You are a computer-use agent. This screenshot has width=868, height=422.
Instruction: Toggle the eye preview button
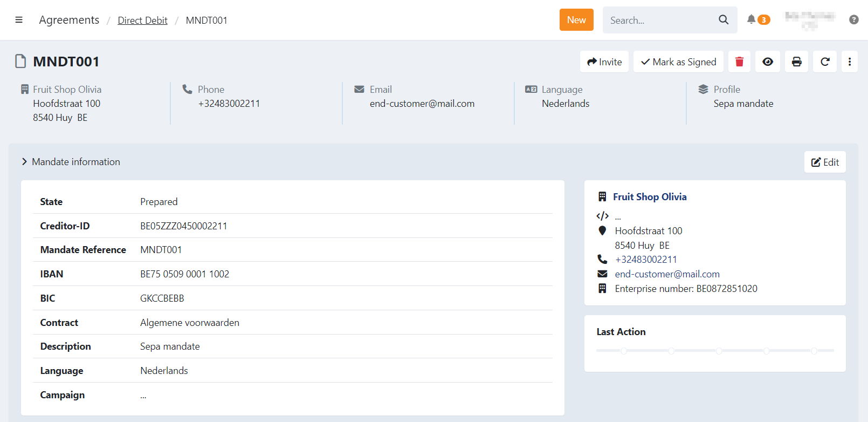tap(768, 62)
